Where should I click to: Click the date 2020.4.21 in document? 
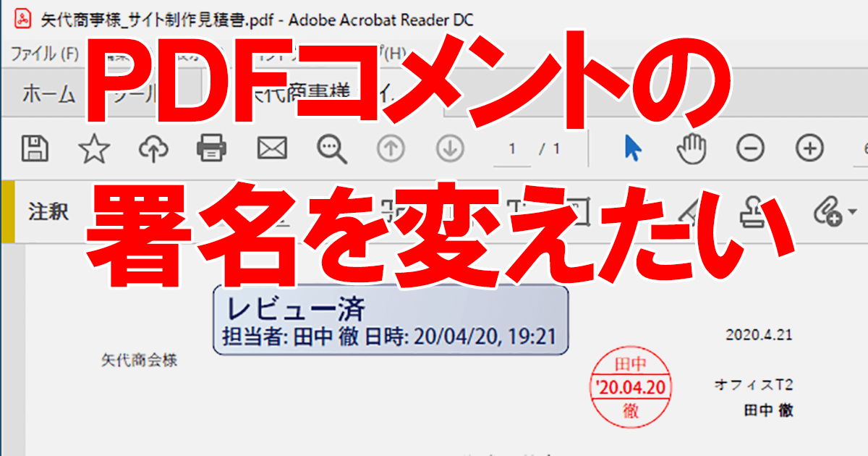[759, 335]
